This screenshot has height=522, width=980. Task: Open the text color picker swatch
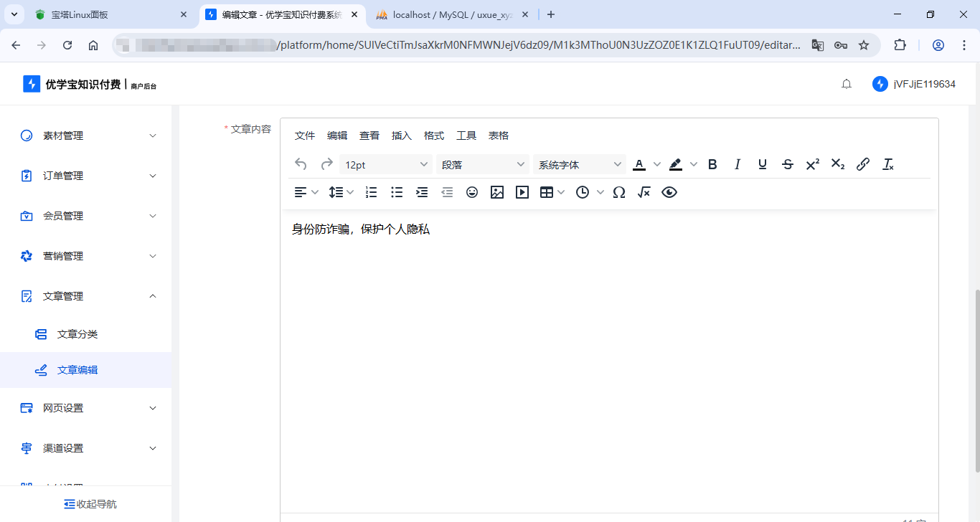click(639, 164)
